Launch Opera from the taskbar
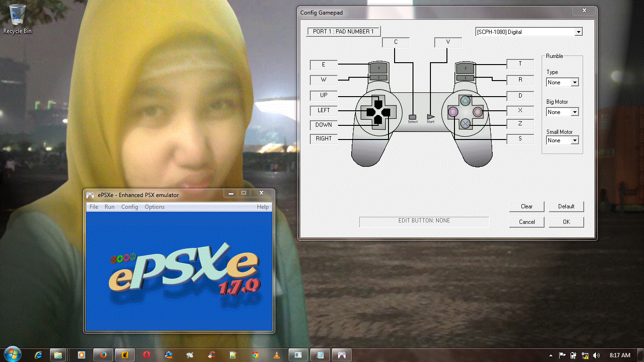644x362 pixels. point(147,355)
